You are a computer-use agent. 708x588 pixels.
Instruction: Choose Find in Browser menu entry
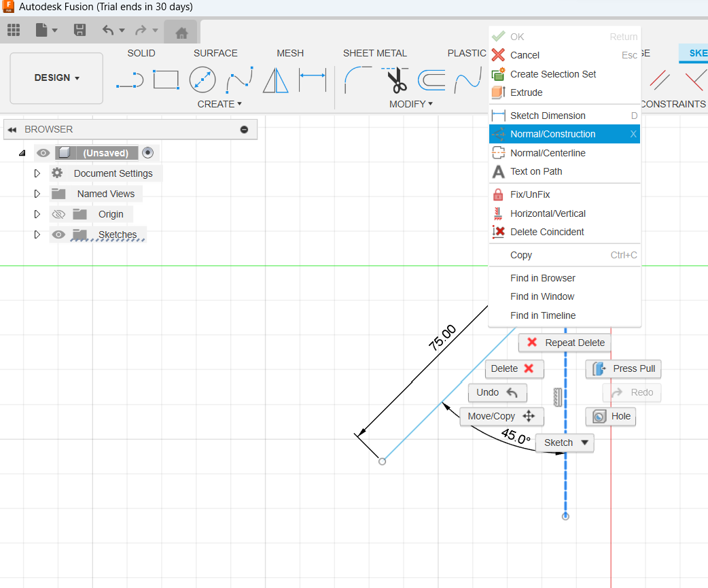click(565, 278)
